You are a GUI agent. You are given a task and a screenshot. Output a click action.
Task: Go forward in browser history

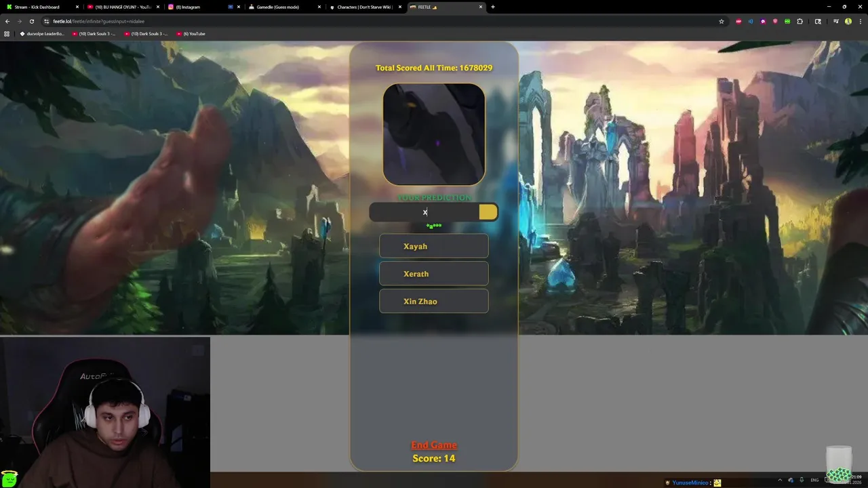pos(19,21)
